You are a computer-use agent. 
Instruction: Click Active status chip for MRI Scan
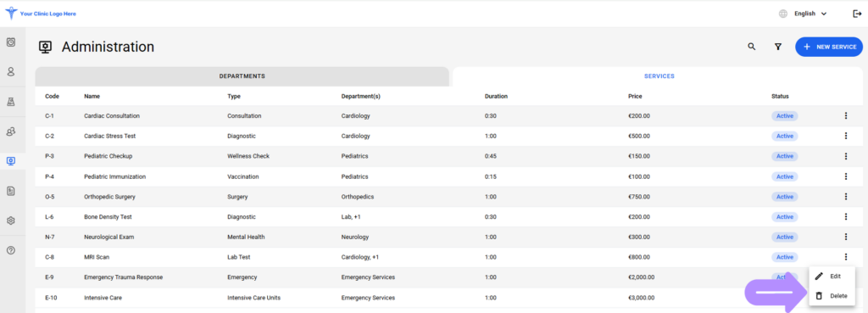coord(785,256)
